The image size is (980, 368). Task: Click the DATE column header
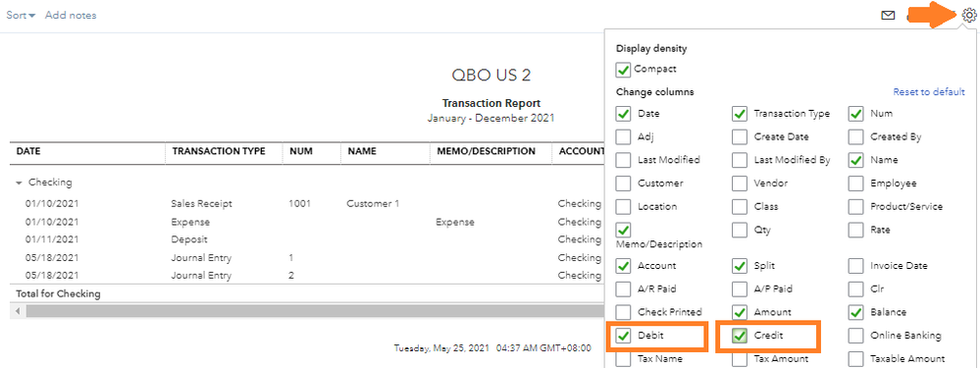28,151
